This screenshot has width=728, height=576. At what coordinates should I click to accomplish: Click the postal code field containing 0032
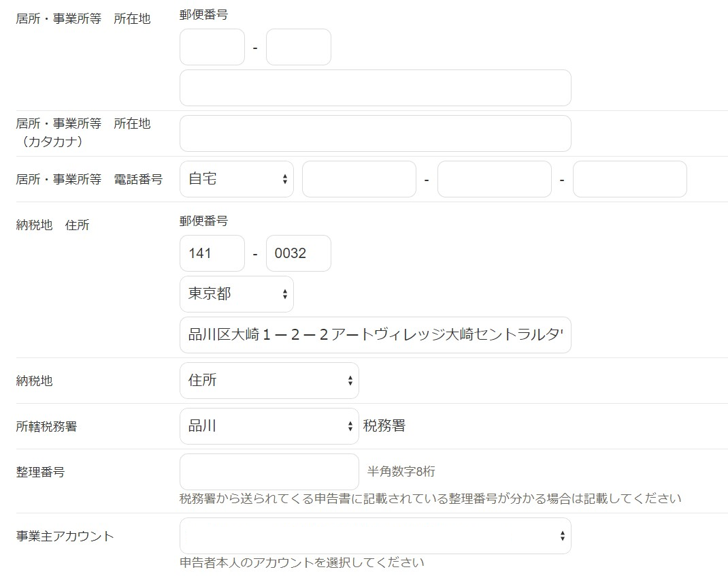[298, 253]
